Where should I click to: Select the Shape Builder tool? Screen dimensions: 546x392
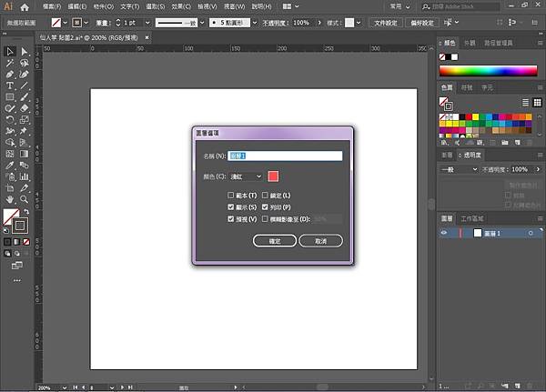pos(10,143)
